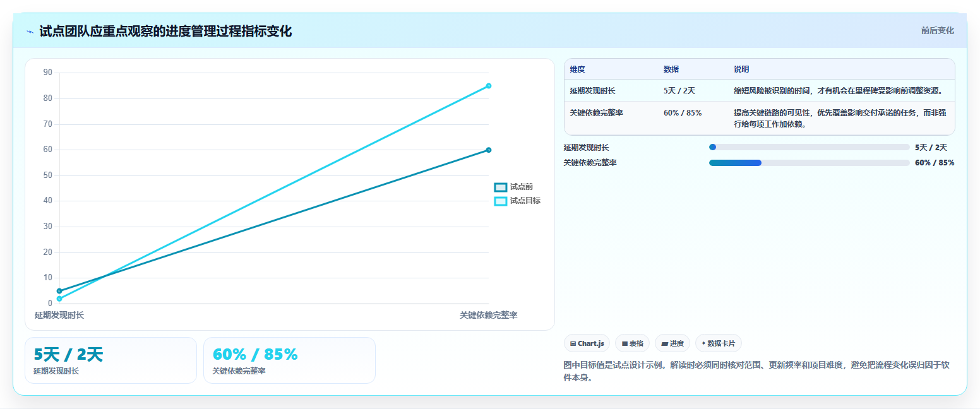Click the 60% / 85% progress value label
The image size is (980, 409).
(x=935, y=163)
